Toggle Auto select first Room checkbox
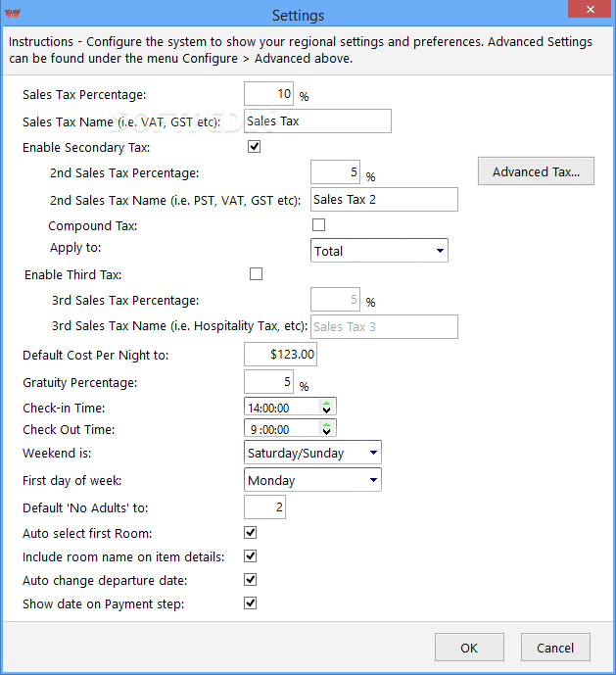 point(250,533)
